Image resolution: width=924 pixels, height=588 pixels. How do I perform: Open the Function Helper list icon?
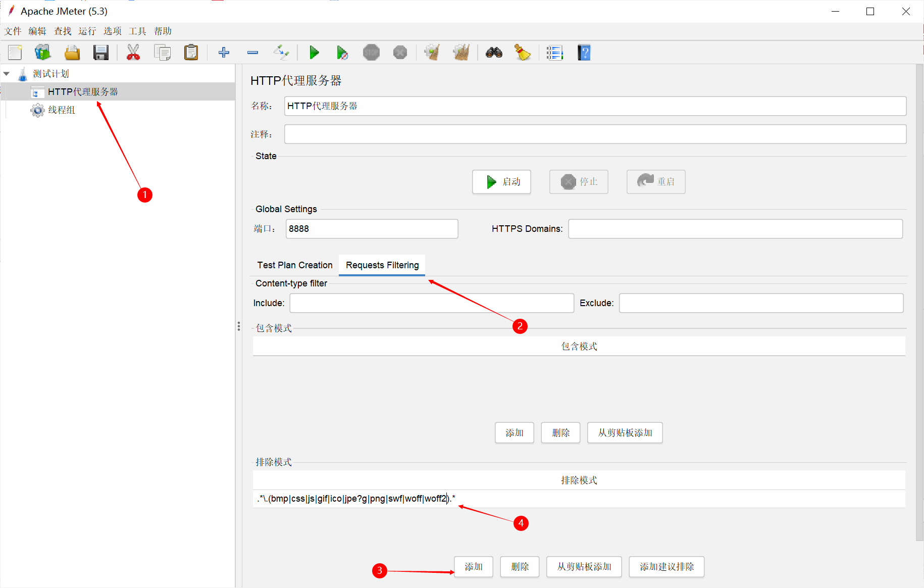(x=554, y=53)
